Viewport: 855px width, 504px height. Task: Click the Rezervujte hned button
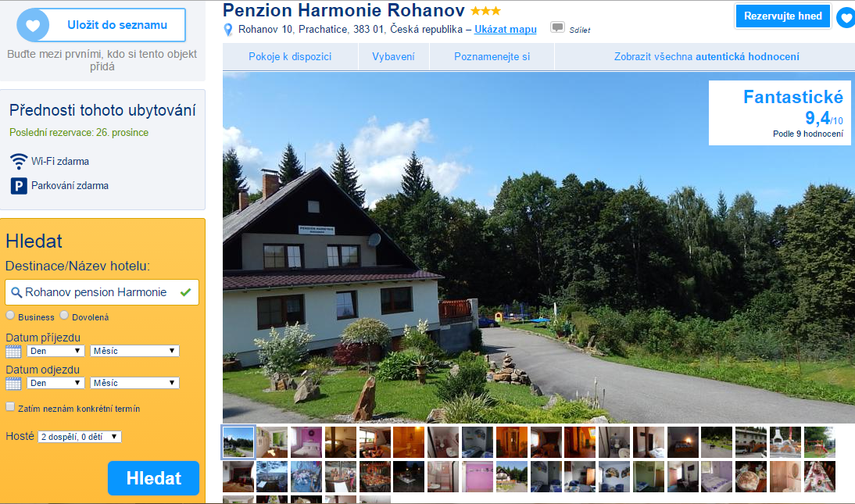pos(783,16)
